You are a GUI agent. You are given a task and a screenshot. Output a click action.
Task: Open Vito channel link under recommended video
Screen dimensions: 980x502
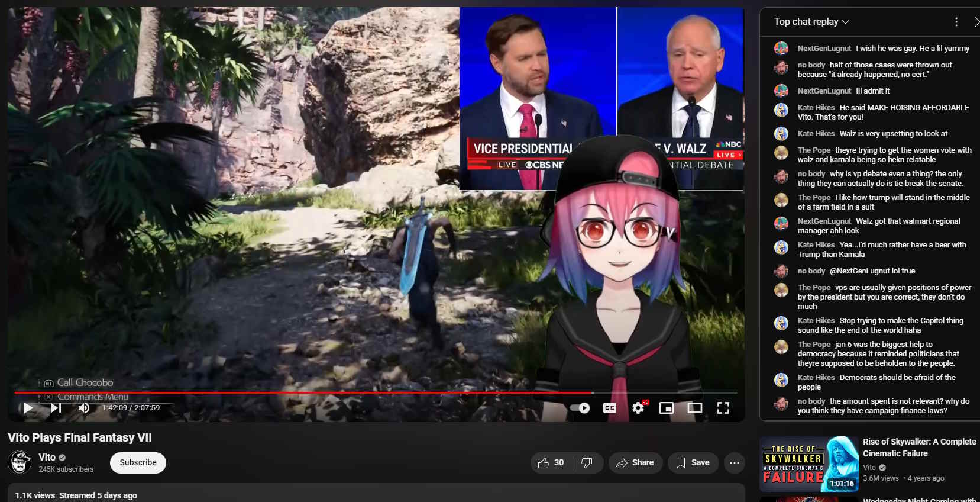(869, 467)
